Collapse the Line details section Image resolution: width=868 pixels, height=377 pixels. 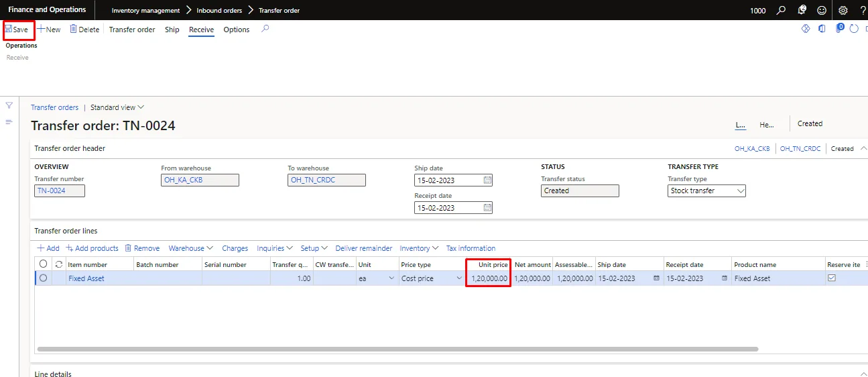(x=863, y=374)
